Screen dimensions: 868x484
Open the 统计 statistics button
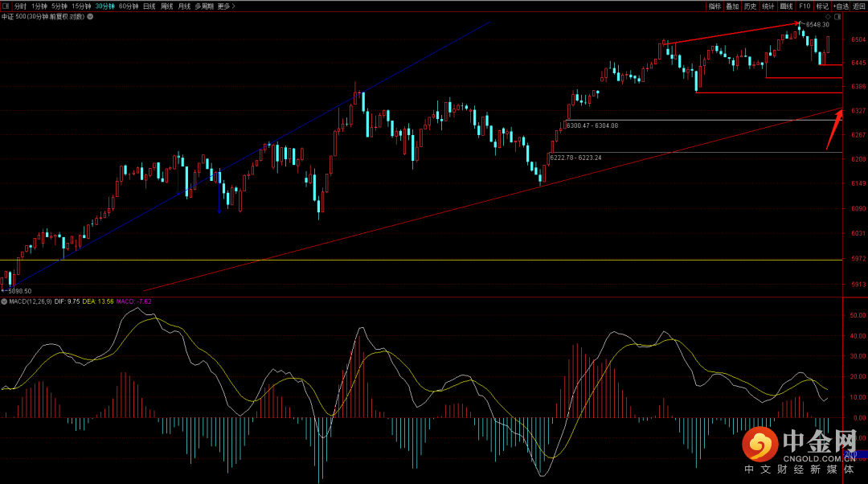click(768, 6)
